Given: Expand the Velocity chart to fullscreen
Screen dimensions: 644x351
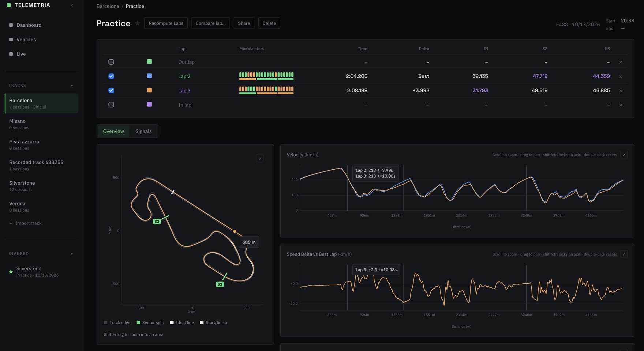Looking at the screenshot, I should pos(624,155).
